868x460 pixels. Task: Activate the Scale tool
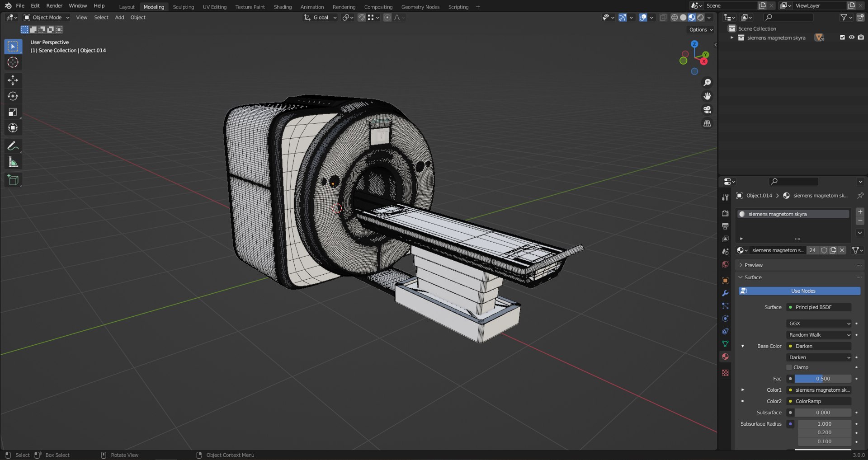[13, 112]
